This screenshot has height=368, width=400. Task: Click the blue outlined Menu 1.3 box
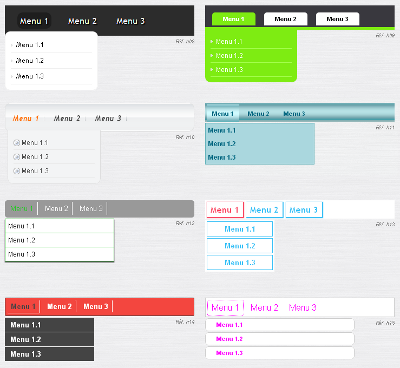tap(240, 263)
